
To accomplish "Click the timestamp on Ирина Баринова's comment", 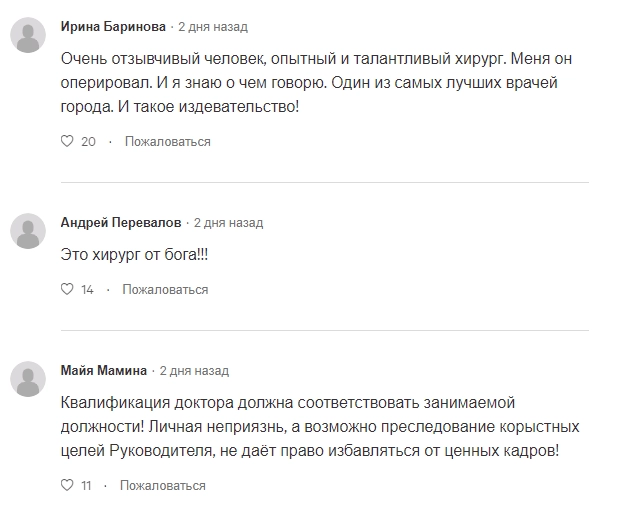I will click(213, 27).
